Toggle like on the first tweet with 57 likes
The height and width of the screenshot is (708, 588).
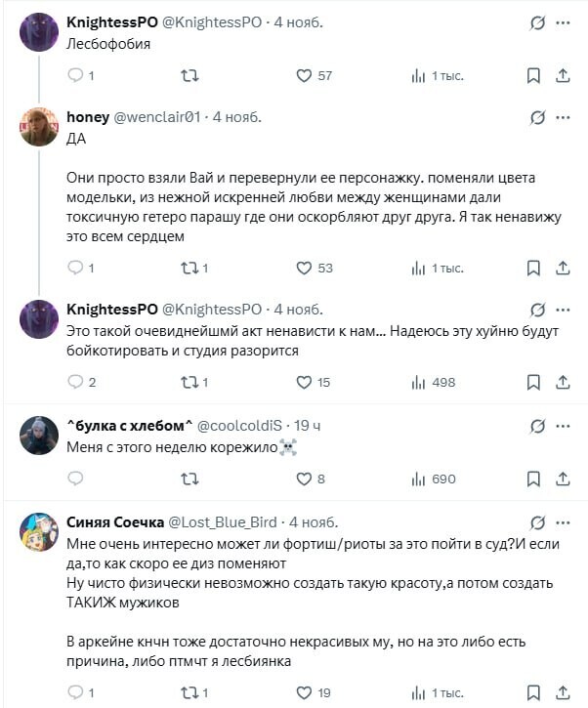pyautogui.click(x=314, y=75)
